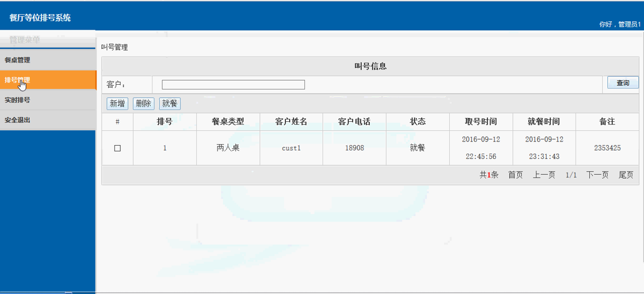Tick the checkbox for row cust1

117,148
